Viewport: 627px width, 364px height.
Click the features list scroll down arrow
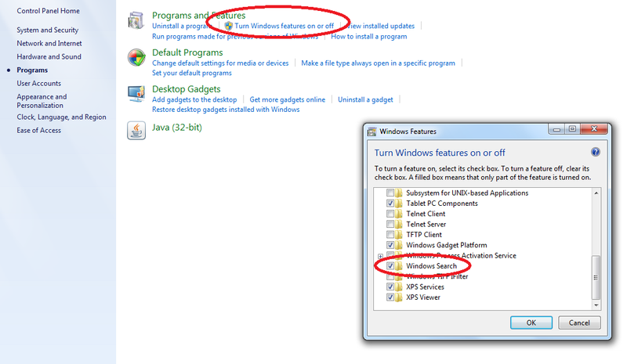click(x=596, y=305)
